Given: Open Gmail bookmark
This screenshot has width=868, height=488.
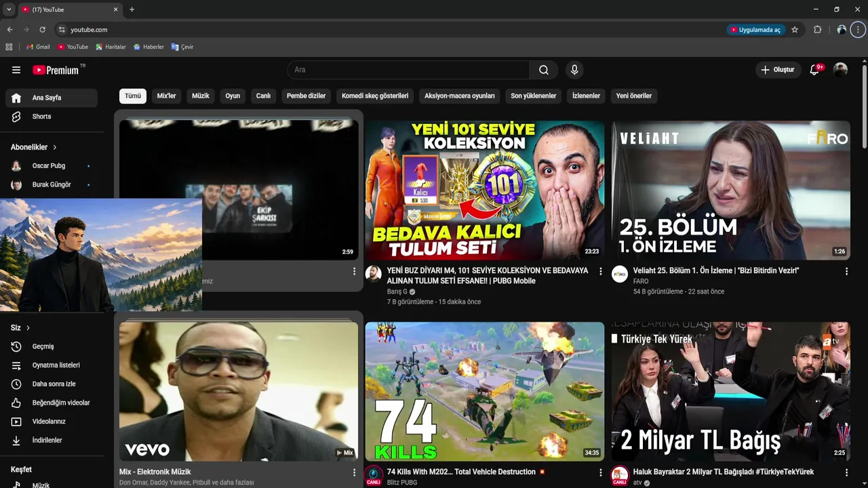Looking at the screenshot, I should pyautogui.click(x=38, y=47).
